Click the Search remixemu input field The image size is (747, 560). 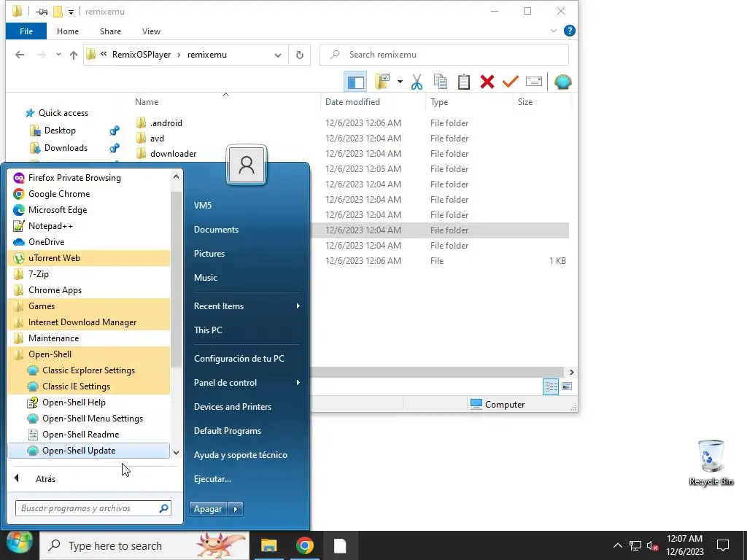pyautogui.click(x=444, y=55)
